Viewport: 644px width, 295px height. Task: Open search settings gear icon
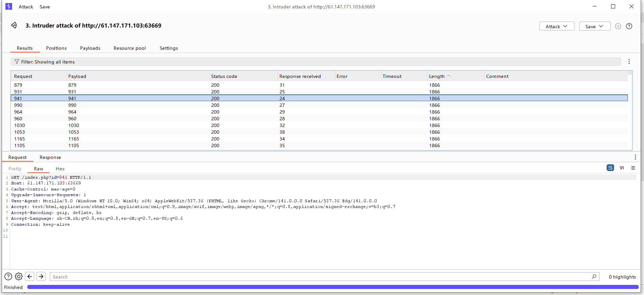19,277
